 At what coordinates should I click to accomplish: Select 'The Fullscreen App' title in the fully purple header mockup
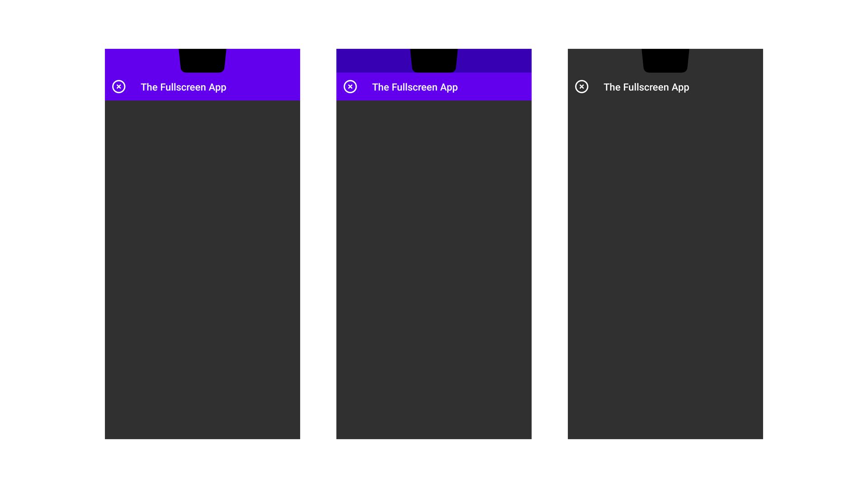(x=183, y=87)
